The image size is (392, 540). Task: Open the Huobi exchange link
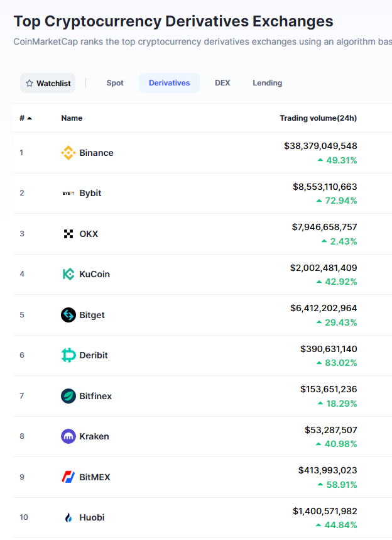click(92, 517)
